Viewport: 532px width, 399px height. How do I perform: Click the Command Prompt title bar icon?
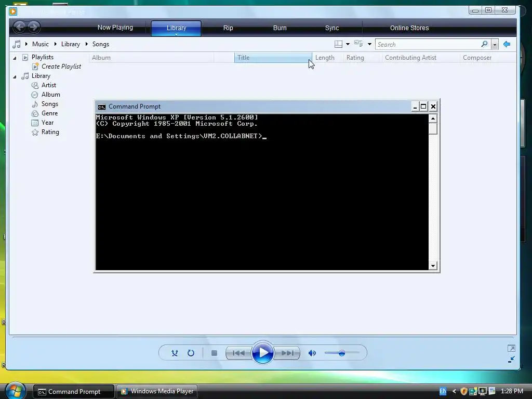click(101, 107)
